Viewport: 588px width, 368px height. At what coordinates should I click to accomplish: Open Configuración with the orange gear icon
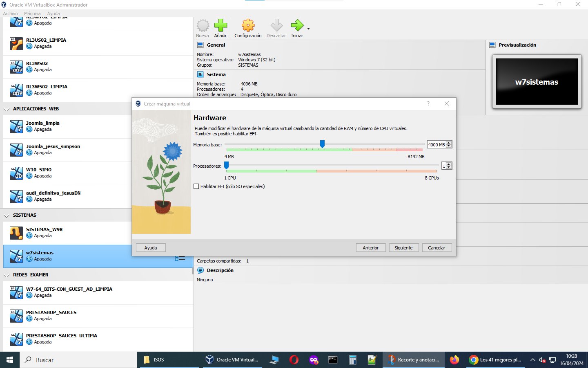coord(248,26)
